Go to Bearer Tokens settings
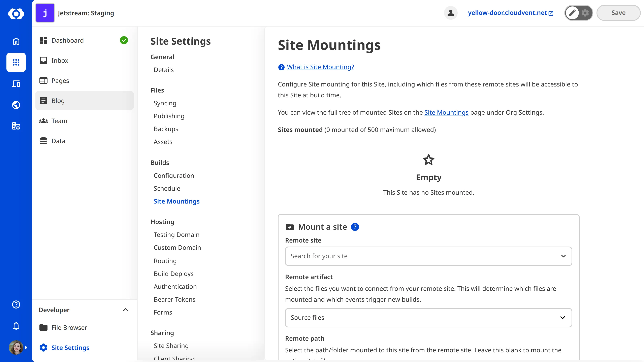Image resolution: width=644 pixels, height=362 pixels. click(x=174, y=299)
